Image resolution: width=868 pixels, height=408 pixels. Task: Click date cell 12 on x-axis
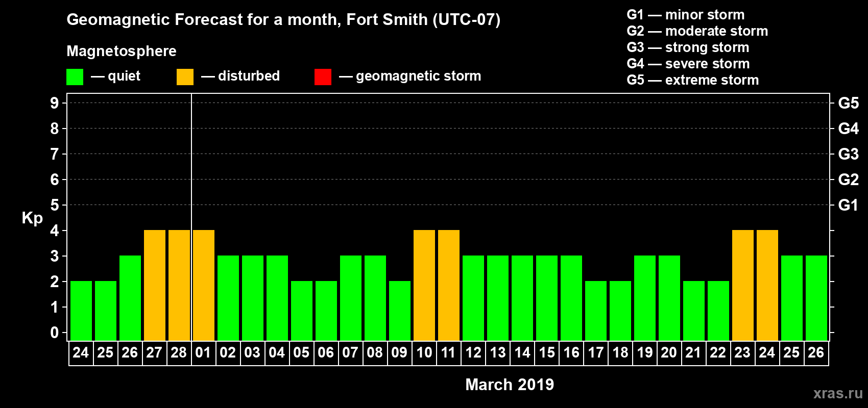coord(473,353)
